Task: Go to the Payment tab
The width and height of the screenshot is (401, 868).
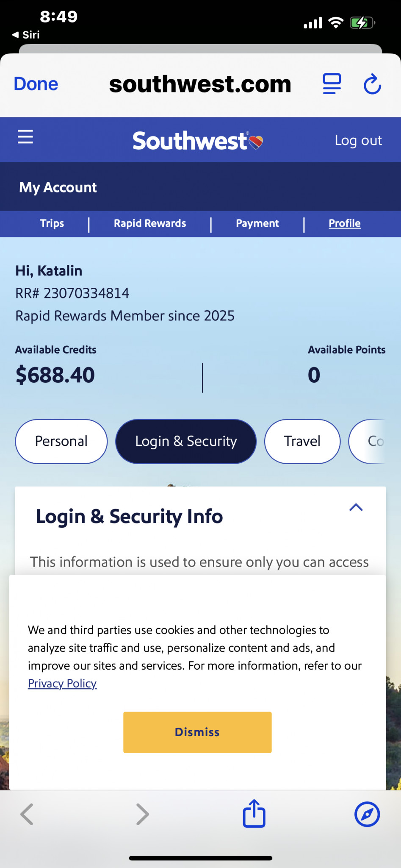Action: (x=257, y=223)
